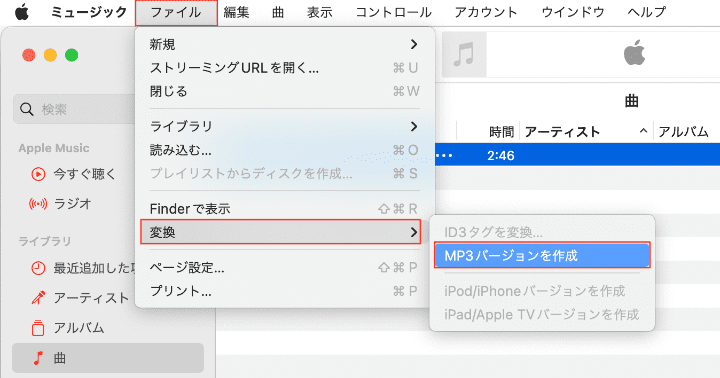720x378 pixels.
Task: Open ラジオ in the sidebar
Action: tap(72, 203)
